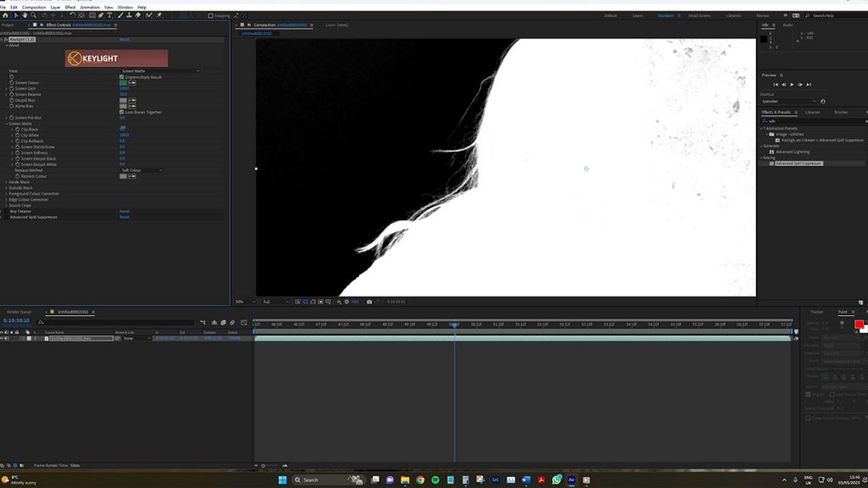Select the Clone Stamp tool
The width and height of the screenshot is (868, 488).
[x=129, y=15]
